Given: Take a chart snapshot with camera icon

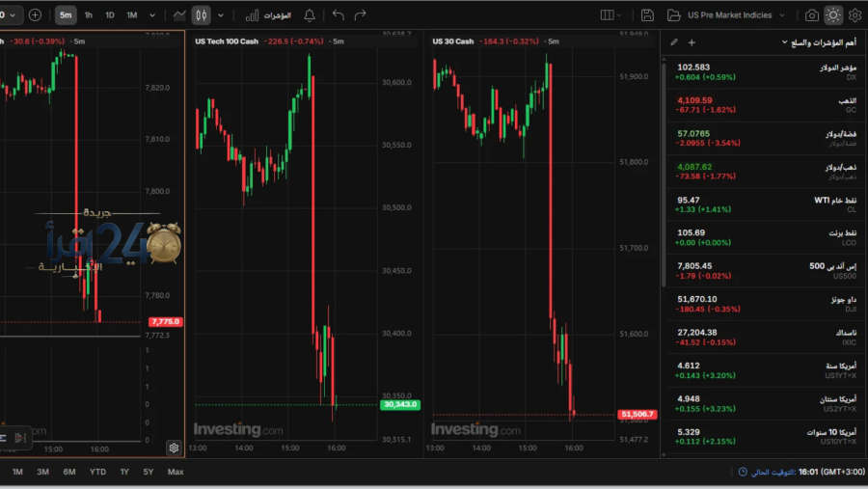Looking at the screenshot, I should (811, 15).
